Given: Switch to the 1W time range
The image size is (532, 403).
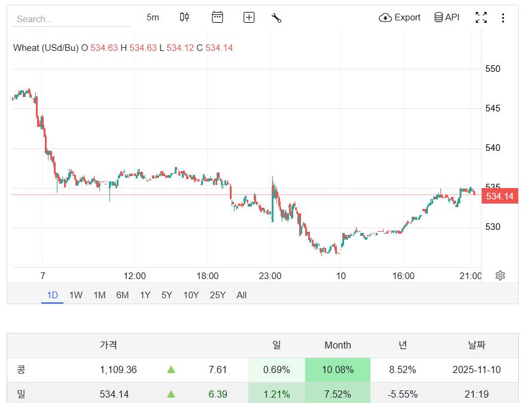Looking at the screenshot, I should (x=75, y=295).
